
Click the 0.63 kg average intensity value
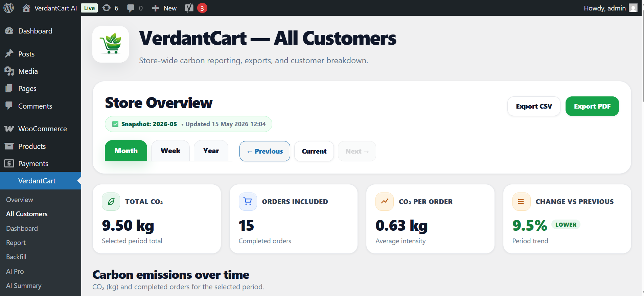(x=401, y=226)
